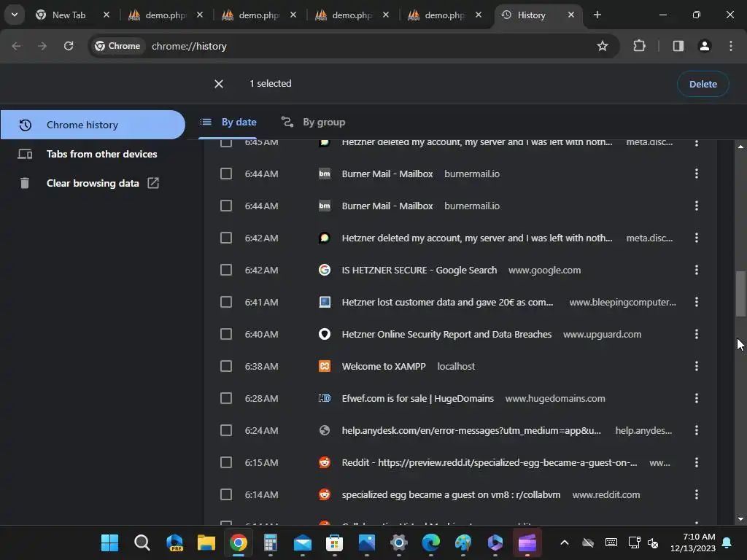Show hidden system tray icons
Screen dimensions: 747x560
coord(565,542)
